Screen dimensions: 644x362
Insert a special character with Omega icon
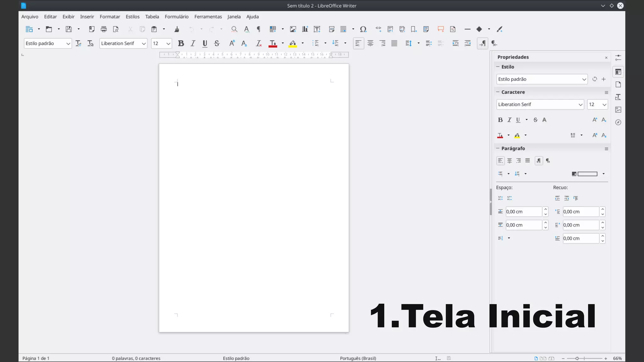click(x=363, y=29)
